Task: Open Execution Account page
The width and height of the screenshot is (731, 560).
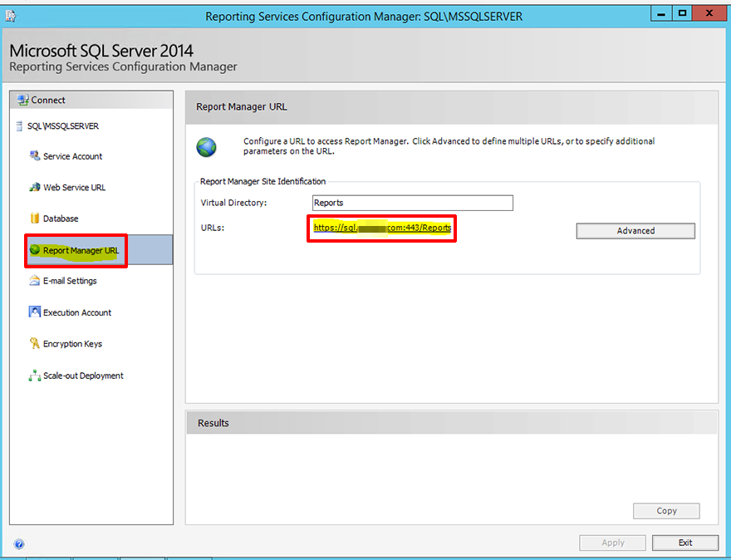Action: pos(77,312)
